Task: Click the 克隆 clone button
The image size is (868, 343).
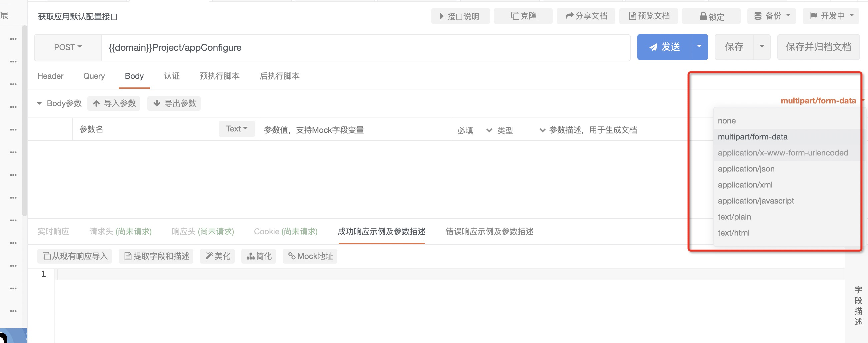Action: coord(523,16)
